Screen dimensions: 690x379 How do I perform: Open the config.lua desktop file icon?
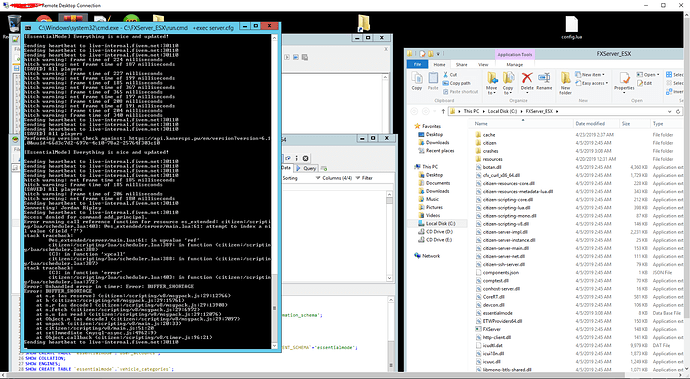pos(571,27)
